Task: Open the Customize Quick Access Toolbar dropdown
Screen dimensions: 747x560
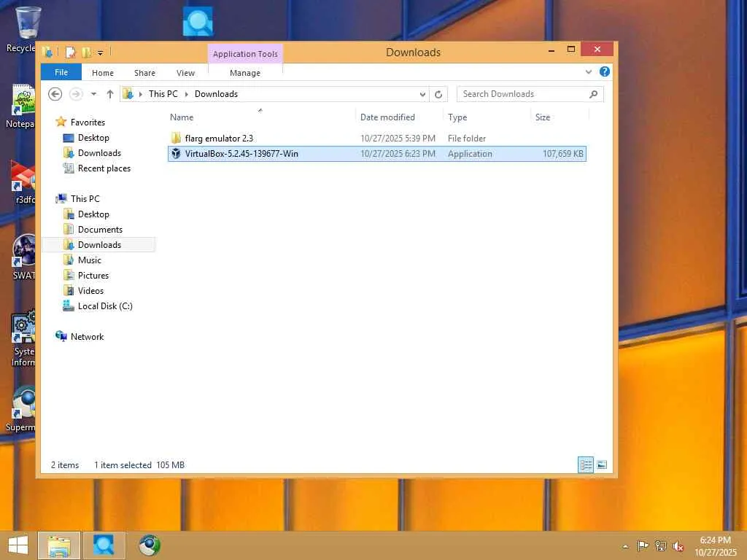Action: pos(101,52)
